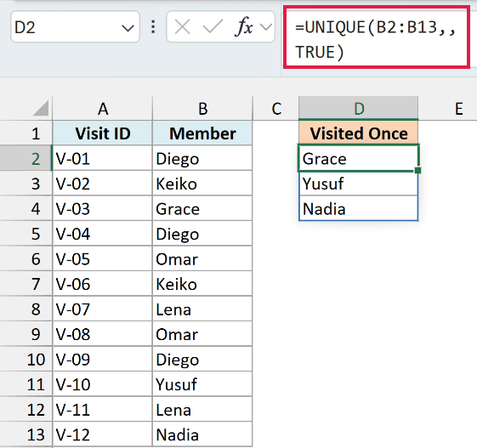Select column C header

click(x=276, y=109)
